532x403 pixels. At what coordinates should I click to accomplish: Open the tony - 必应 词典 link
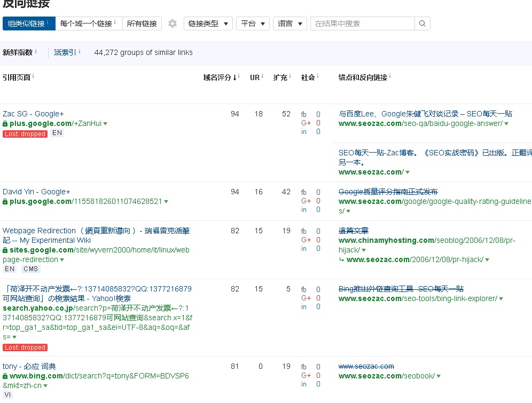pyautogui.click(x=29, y=366)
